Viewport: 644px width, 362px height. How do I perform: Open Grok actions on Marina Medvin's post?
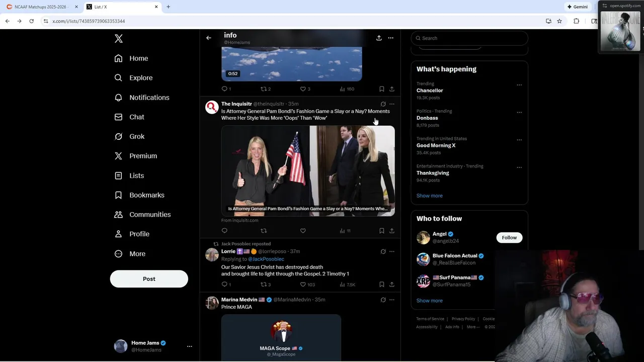coord(383,300)
